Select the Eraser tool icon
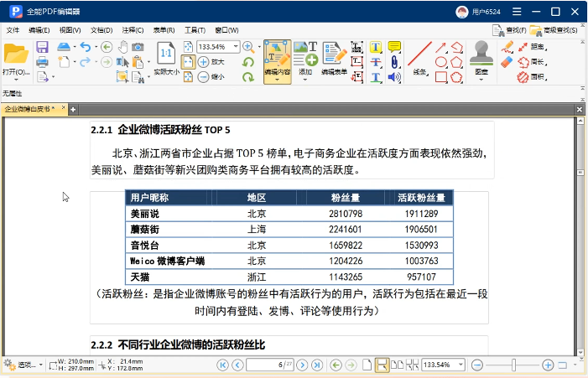The image size is (588, 378). click(507, 62)
